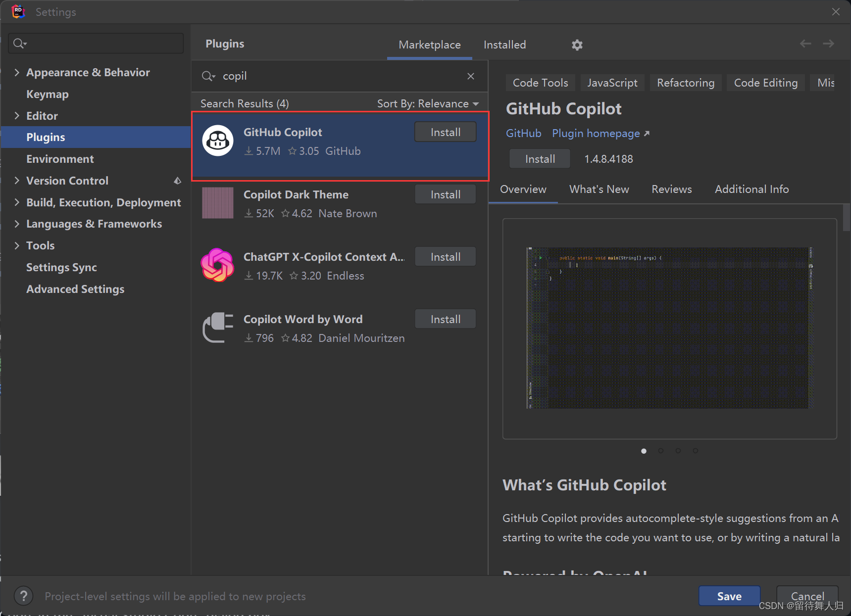Navigate back with left arrow

(x=805, y=44)
